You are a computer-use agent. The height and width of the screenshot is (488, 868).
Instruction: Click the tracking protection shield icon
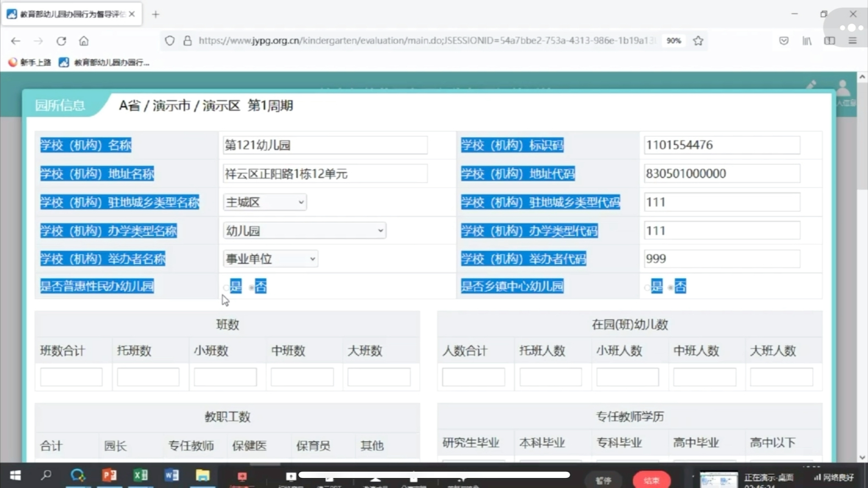170,41
